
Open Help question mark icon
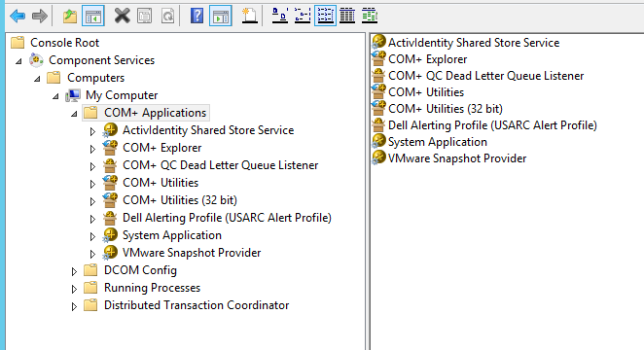pyautogui.click(x=197, y=16)
